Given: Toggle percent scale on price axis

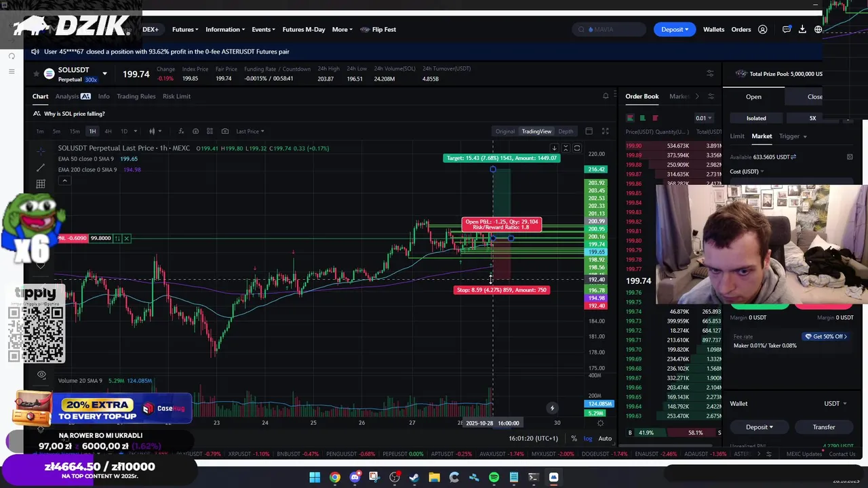Looking at the screenshot, I should pos(574,439).
